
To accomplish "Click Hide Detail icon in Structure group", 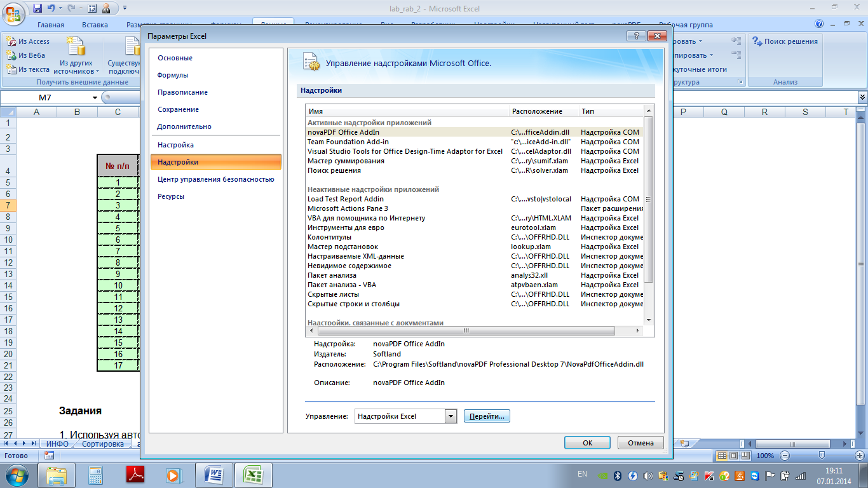I will [x=736, y=55].
